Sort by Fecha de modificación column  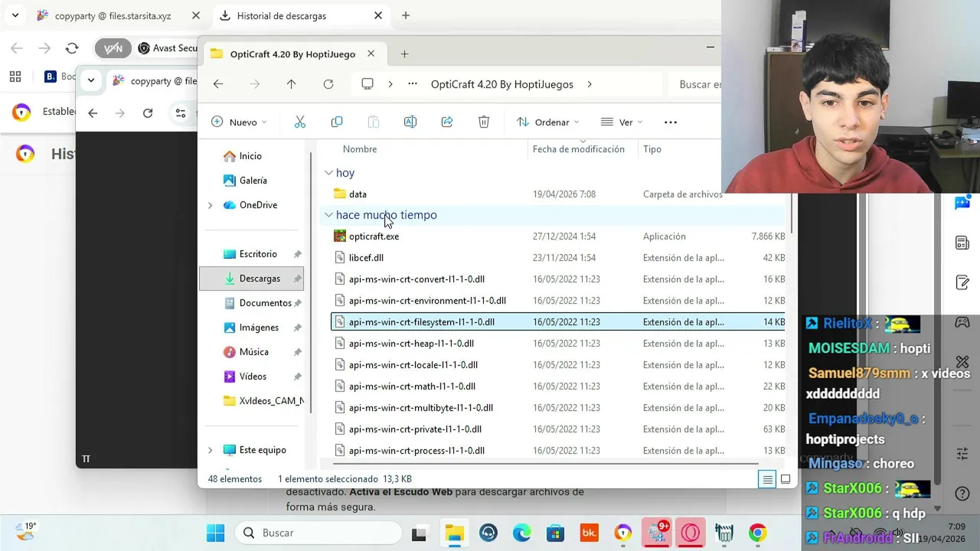(x=579, y=149)
